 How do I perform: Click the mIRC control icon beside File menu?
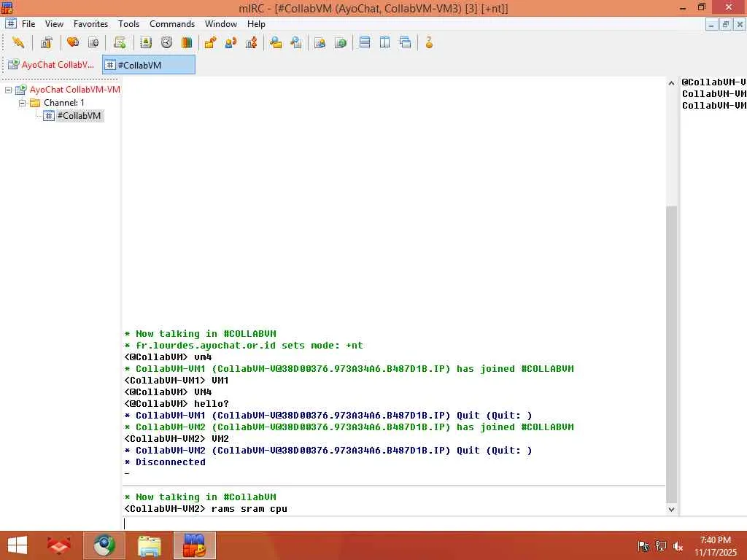coord(10,23)
